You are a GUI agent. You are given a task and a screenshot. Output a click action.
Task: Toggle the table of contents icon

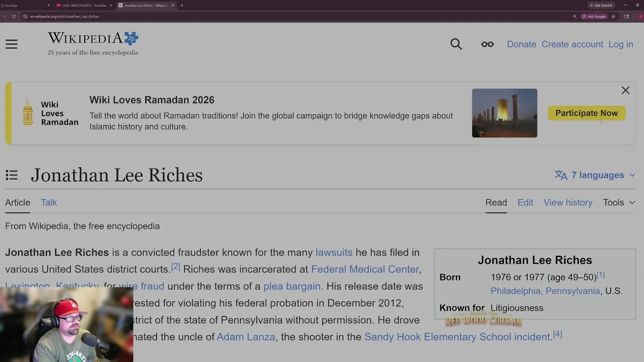[12, 175]
